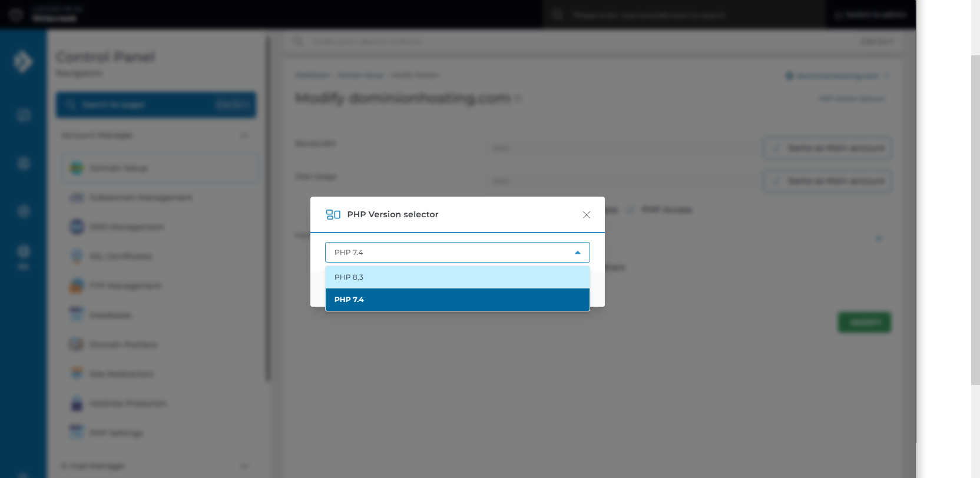
Task: Click the green Modify button
Action: coord(864,323)
